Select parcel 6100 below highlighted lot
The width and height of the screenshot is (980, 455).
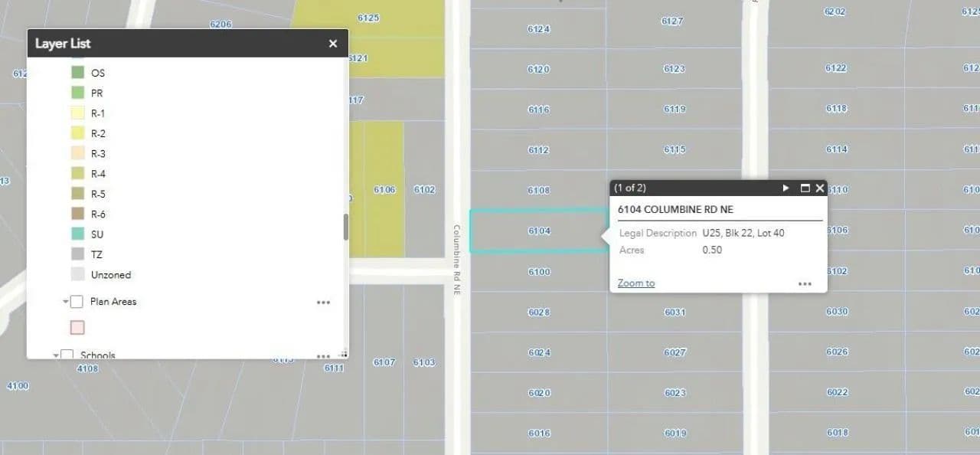click(538, 272)
